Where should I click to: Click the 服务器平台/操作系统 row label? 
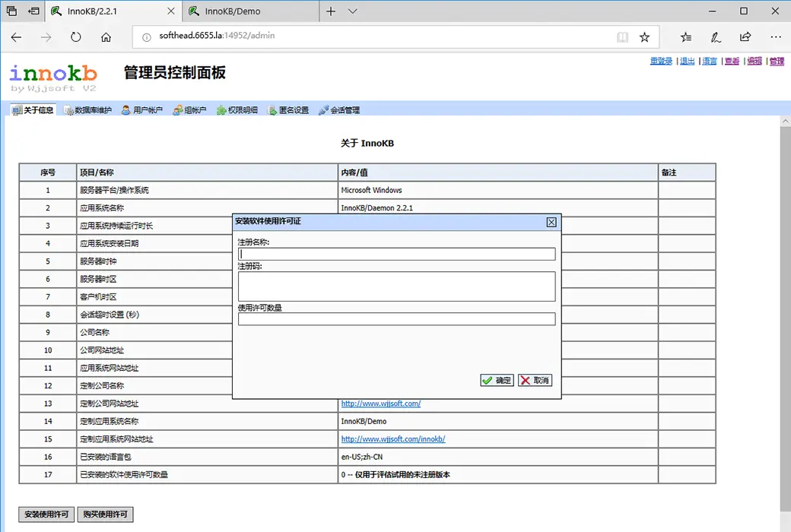(x=114, y=190)
